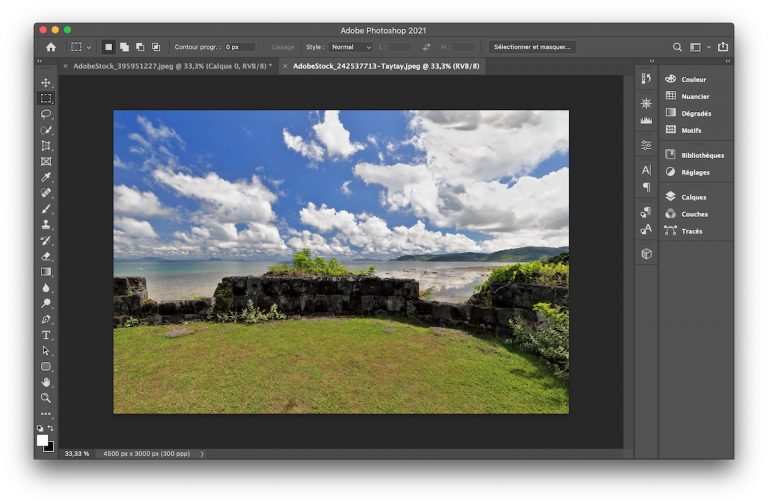The height and width of the screenshot is (504, 768).
Task: Select the Frame tool
Action: coord(46,161)
